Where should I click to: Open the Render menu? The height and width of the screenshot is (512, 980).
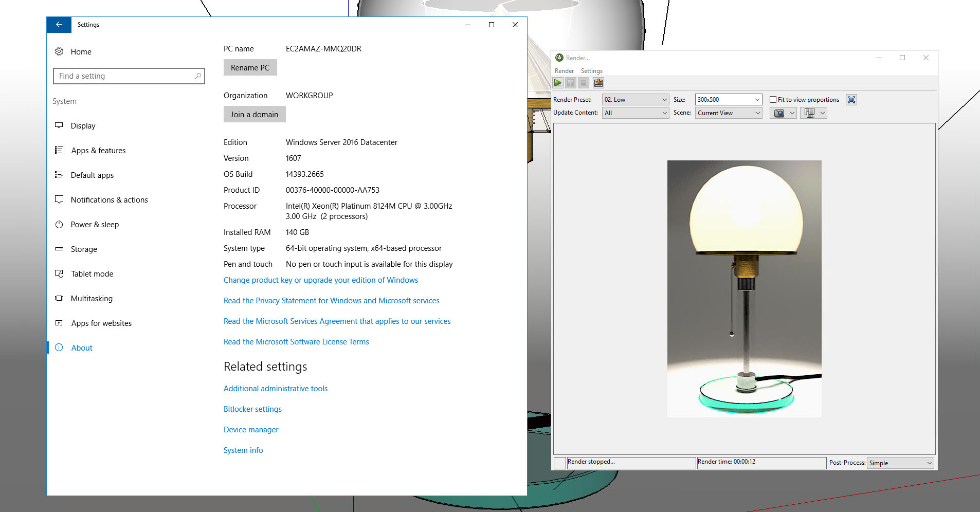[x=564, y=71]
